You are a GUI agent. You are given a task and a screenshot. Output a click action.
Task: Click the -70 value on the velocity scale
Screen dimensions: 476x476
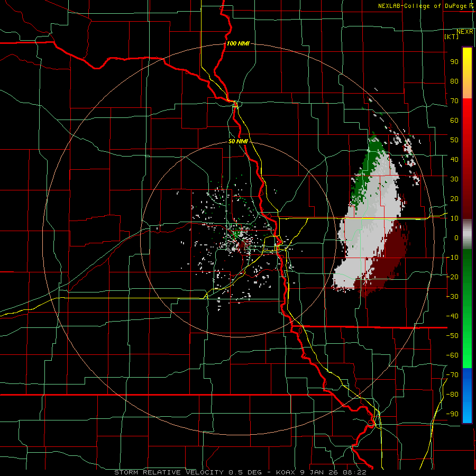(452, 375)
